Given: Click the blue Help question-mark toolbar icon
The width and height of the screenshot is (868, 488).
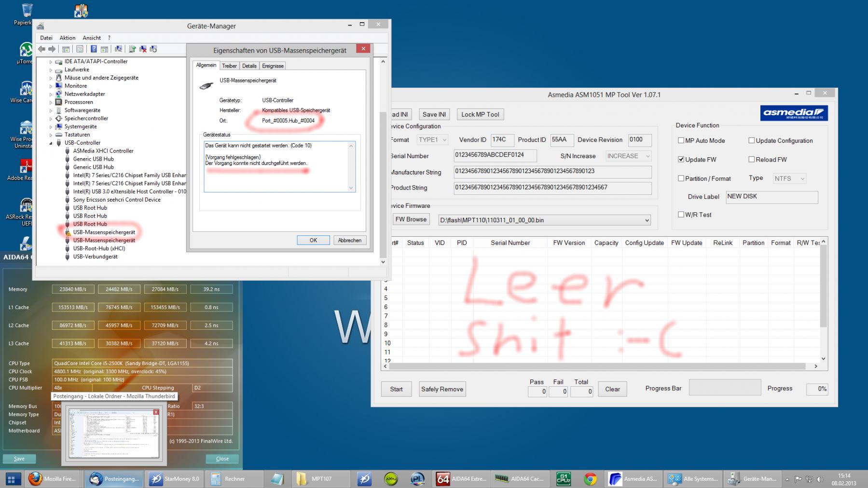Looking at the screenshot, I should point(94,49).
